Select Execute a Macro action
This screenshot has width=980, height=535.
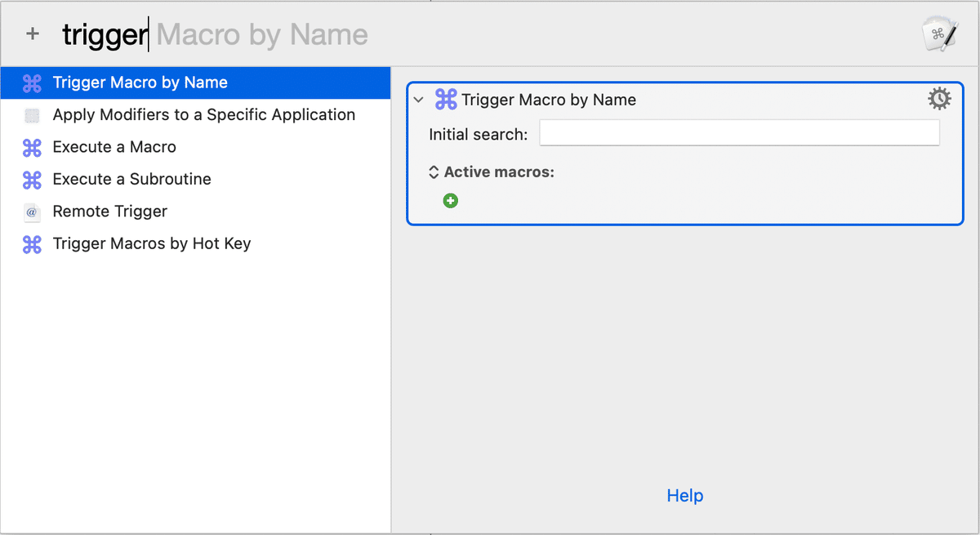tap(196, 147)
